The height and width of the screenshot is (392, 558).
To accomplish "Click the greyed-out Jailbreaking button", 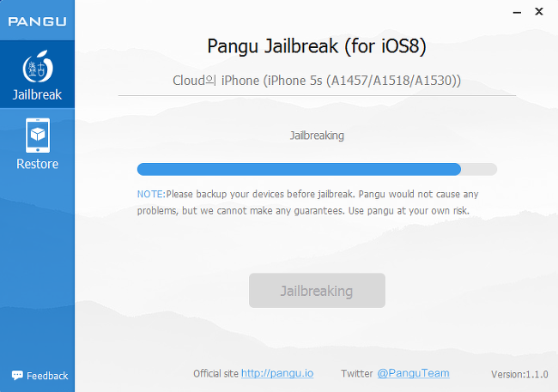I will pos(317,291).
